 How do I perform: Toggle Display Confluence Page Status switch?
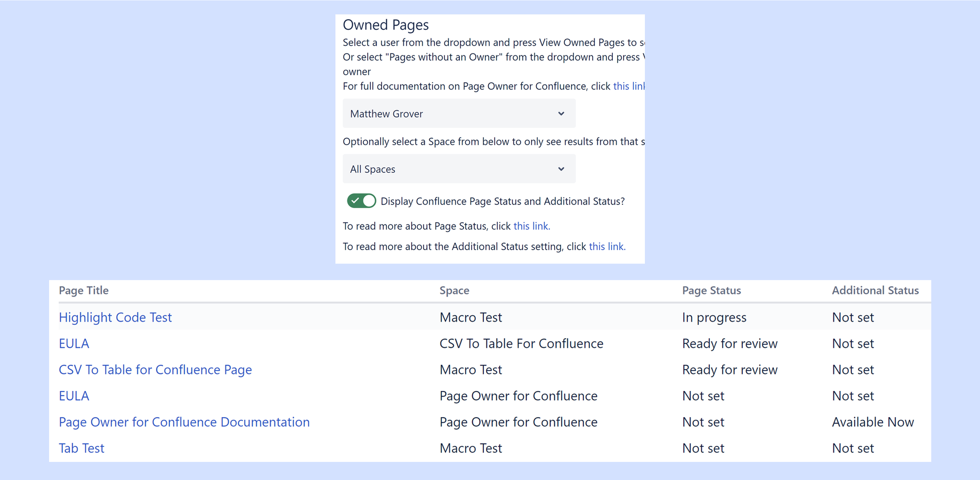(x=361, y=201)
